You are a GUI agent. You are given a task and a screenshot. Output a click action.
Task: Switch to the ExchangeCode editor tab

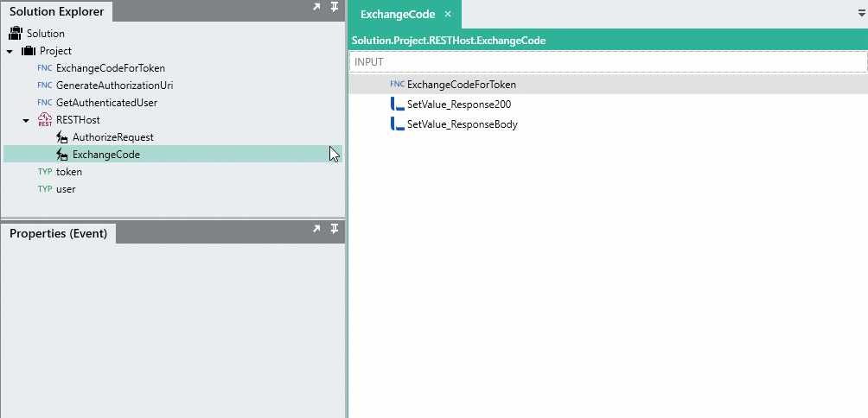click(397, 15)
